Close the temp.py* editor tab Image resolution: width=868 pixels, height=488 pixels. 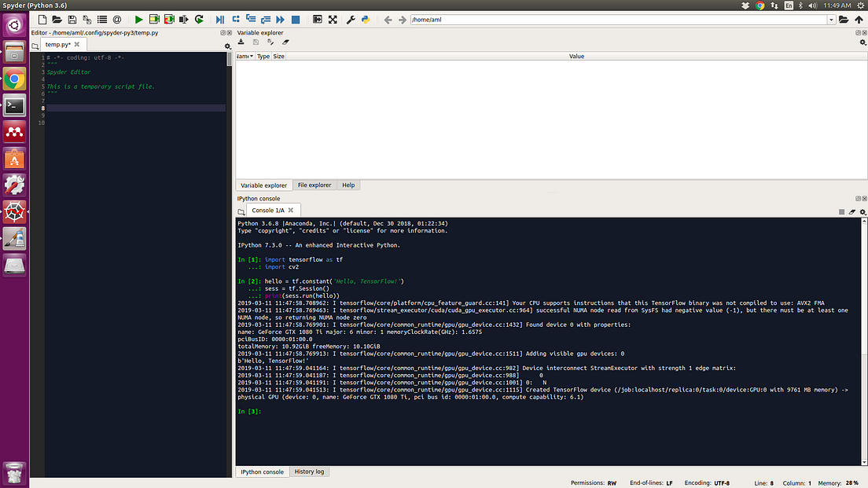[x=77, y=44]
